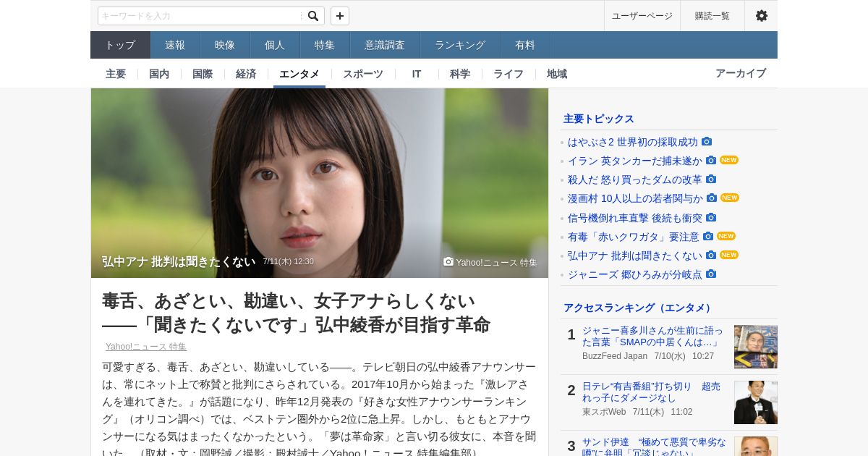
Task: Select the ライフ category
Action: pyautogui.click(x=509, y=74)
